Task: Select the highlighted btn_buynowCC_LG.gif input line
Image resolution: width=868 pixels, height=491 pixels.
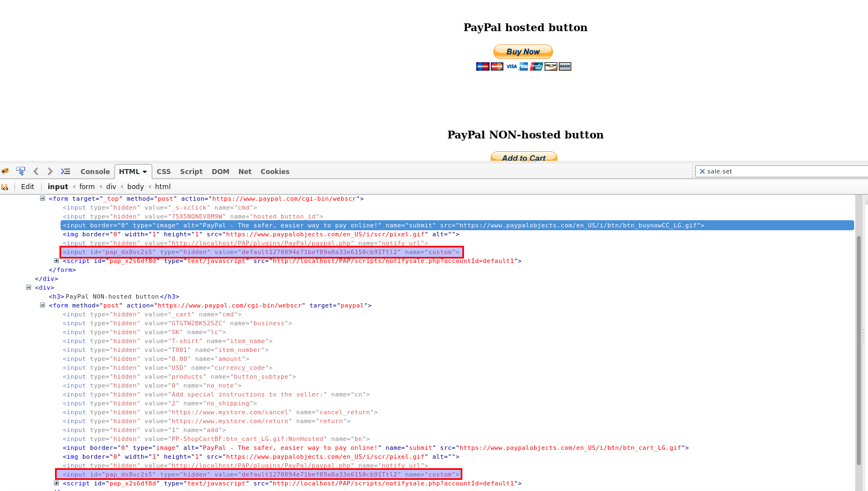Action: [457, 225]
